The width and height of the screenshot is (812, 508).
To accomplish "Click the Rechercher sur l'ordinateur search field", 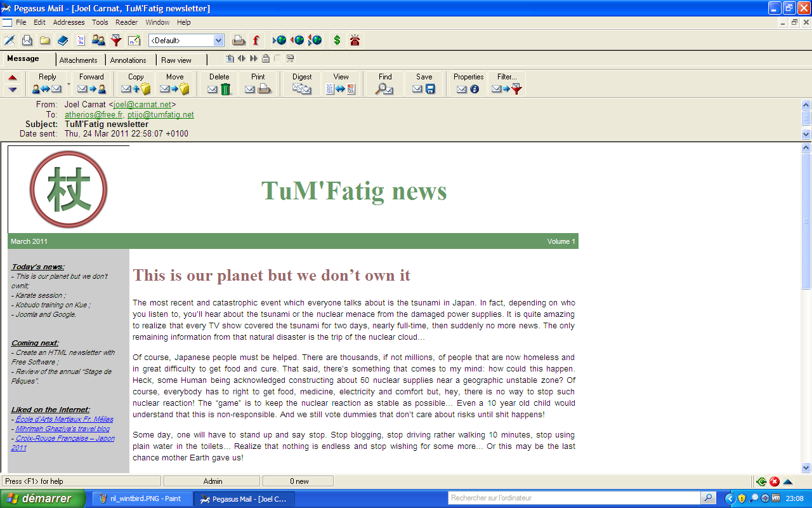I will pyautogui.click(x=575, y=498).
